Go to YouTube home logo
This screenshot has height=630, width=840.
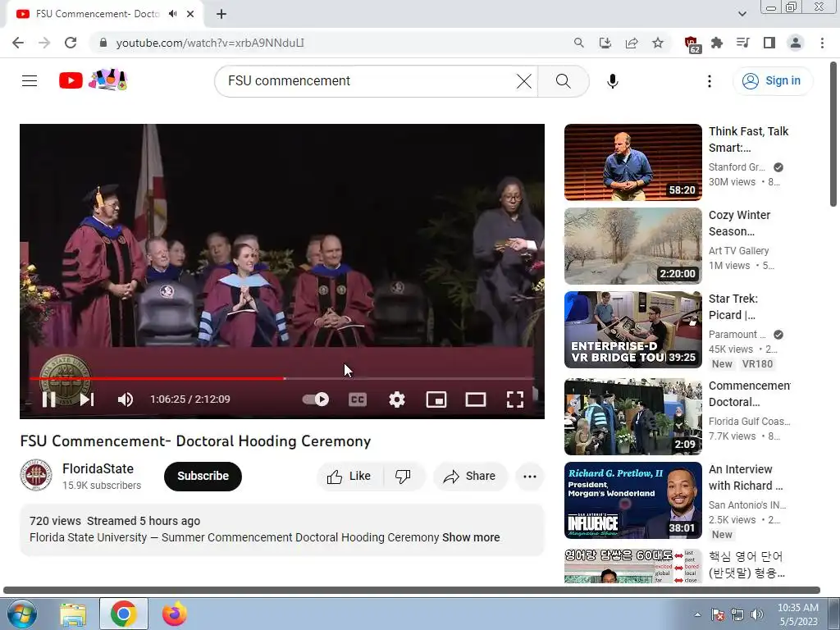pos(93,80)
